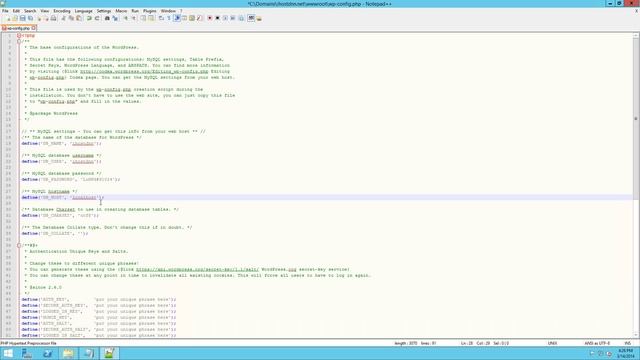Open the User Defined Language icon
Screen dimensions: 640x360
pyautogui.click(x=184, y=18)
